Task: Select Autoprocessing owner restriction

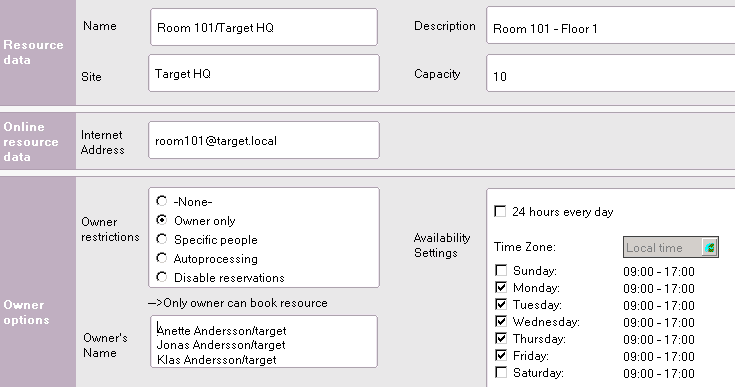Action: click(162, 258)
